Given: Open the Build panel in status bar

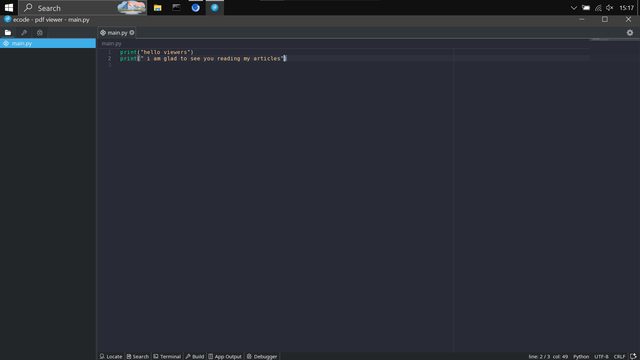Looking at the screenshot, I should 195,356.
